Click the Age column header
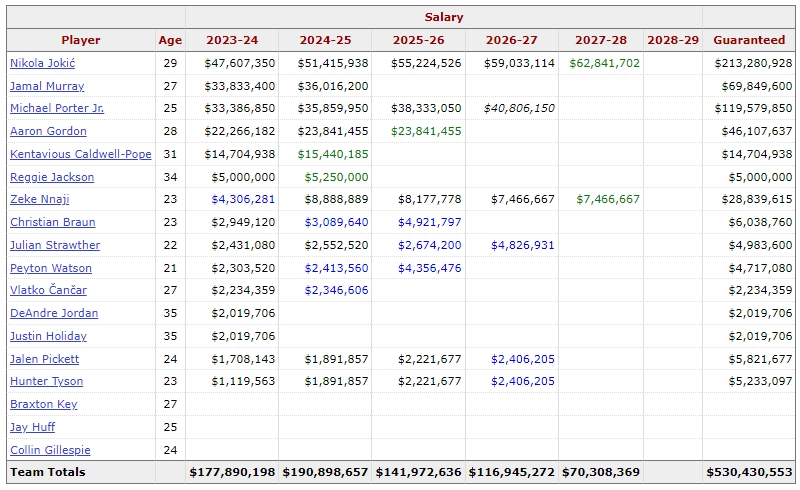 click(170, 40)
